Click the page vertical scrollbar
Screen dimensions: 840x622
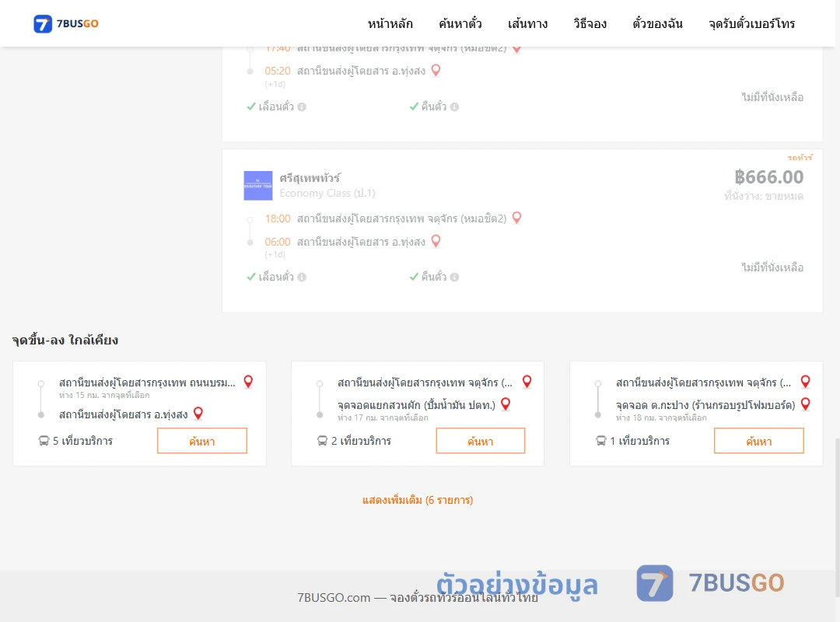838,517
